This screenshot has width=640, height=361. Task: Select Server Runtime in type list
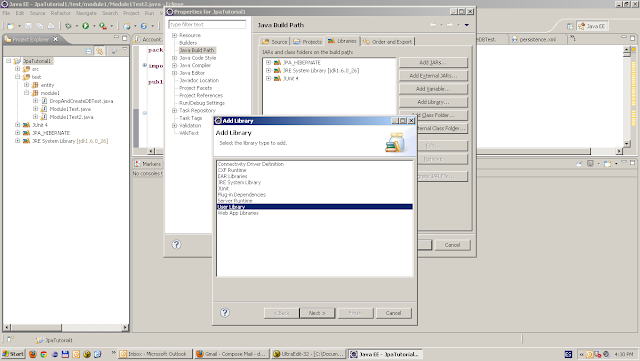click(x=315, y=201)
